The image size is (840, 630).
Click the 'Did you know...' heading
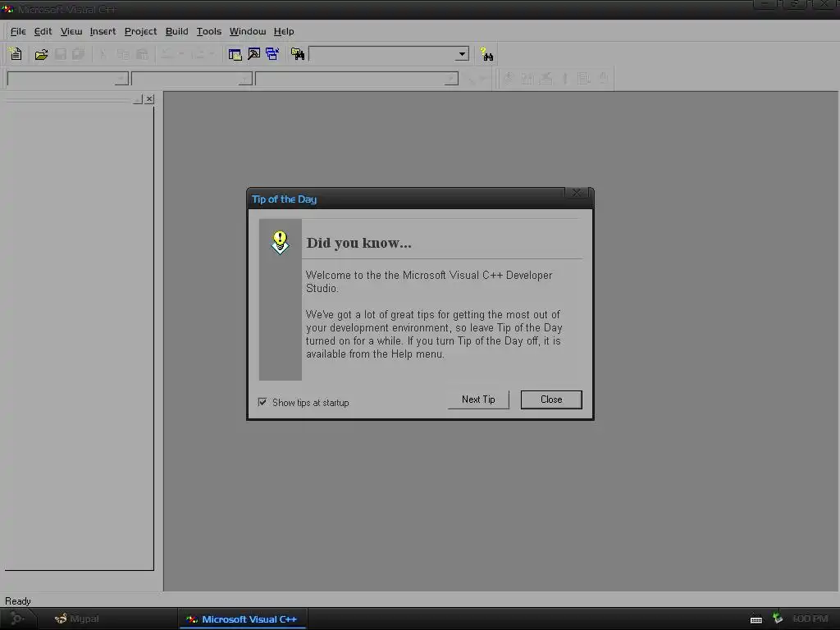359,243
